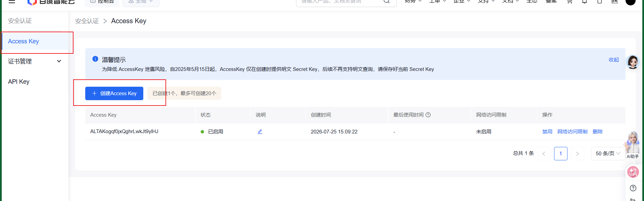Open the shopping cart icon
644x201 pixels.
point(569,1)
